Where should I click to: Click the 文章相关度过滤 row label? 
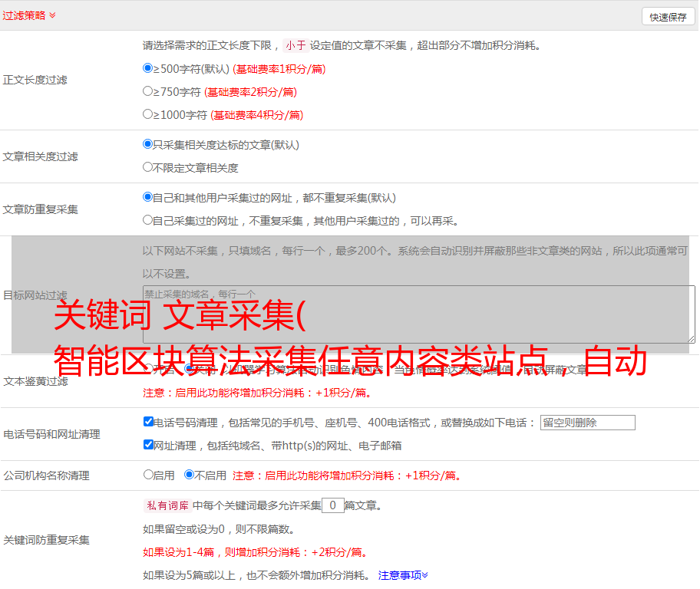click(40, 156)
